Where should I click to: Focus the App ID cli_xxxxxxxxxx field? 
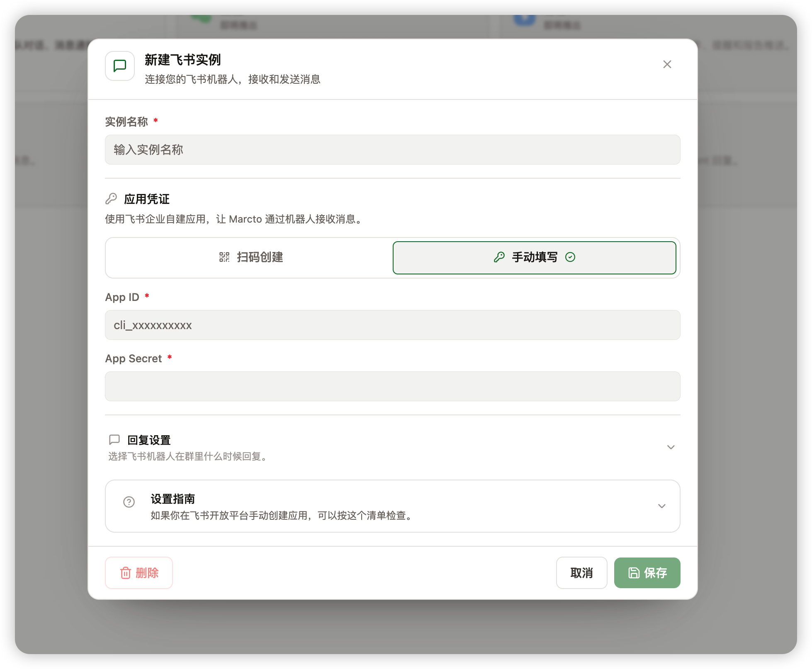click(392, 325)
